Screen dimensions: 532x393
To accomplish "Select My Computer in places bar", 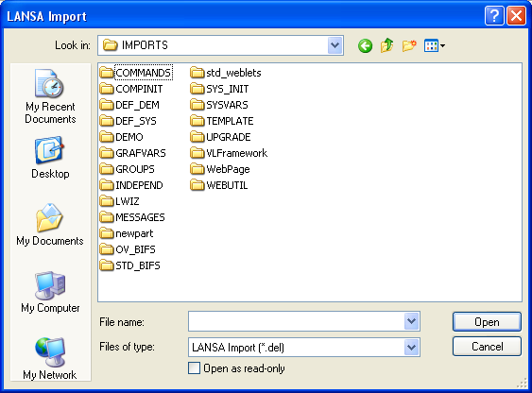I will tap(50, 292).
